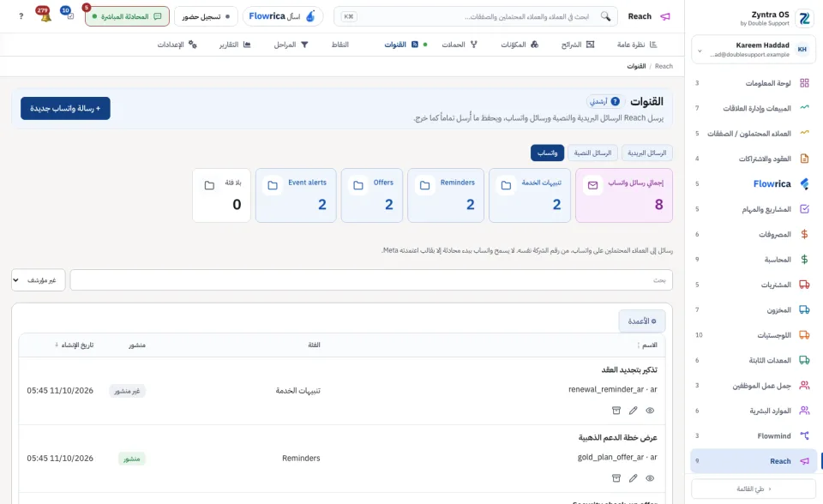Edit the renewal_reminder_ar template pencil icon
Image resolution: width=823 pixels, height=504 pixels.
click(x=633, y=411)
